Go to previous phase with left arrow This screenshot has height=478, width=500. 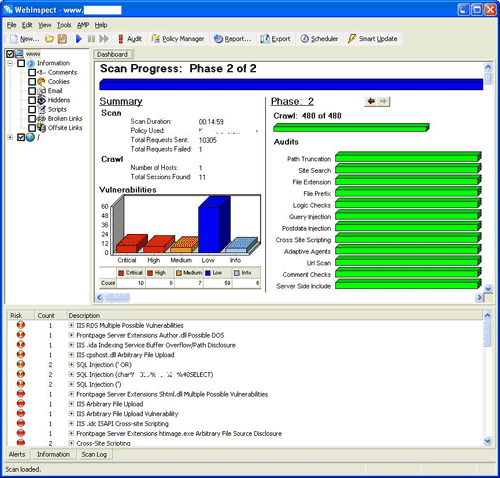371,101
